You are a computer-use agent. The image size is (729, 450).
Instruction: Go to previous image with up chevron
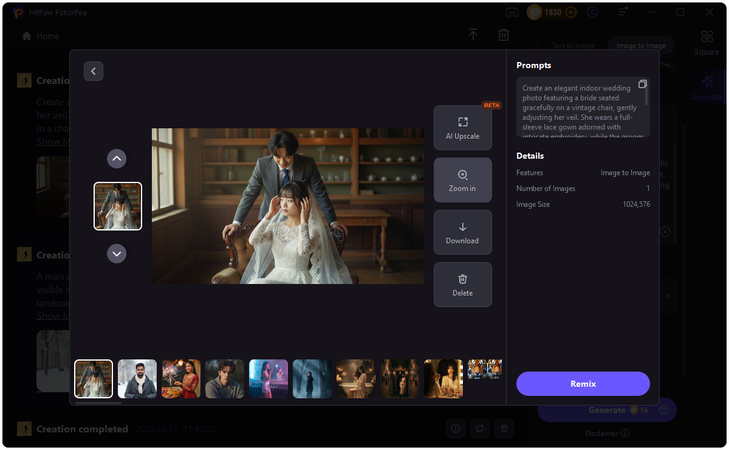coord(117,159)
